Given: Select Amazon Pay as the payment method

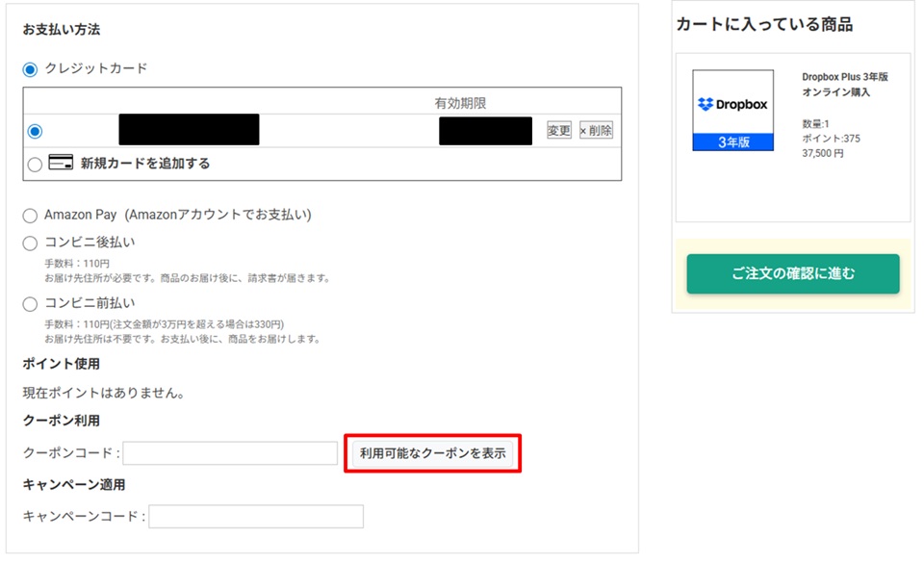Looking at the screenshot, I should tap(30, 216).
